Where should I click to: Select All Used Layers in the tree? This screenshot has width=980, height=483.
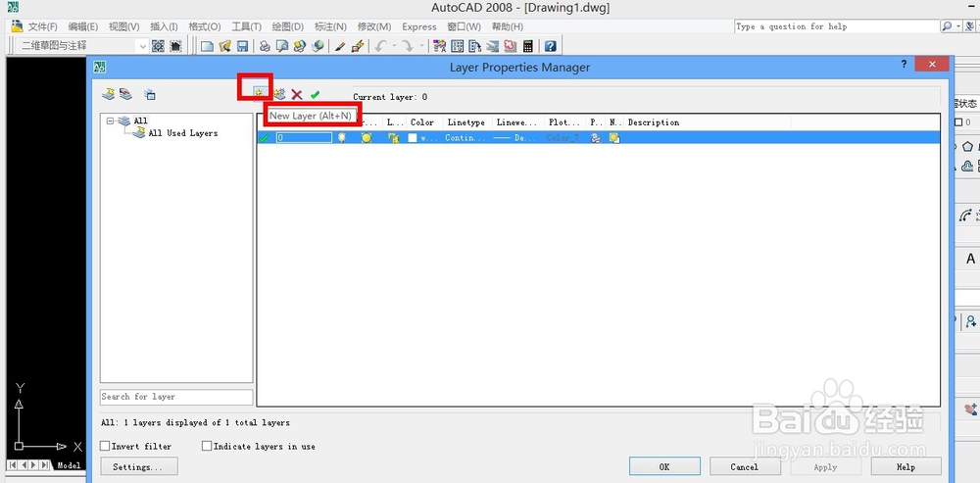(x=182, y=133)
